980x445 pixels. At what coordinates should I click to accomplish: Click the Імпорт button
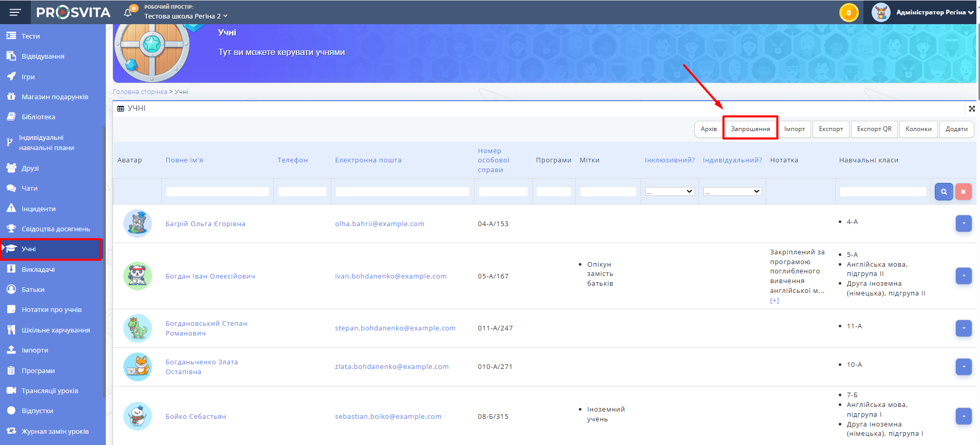click(x=795, y=129)
